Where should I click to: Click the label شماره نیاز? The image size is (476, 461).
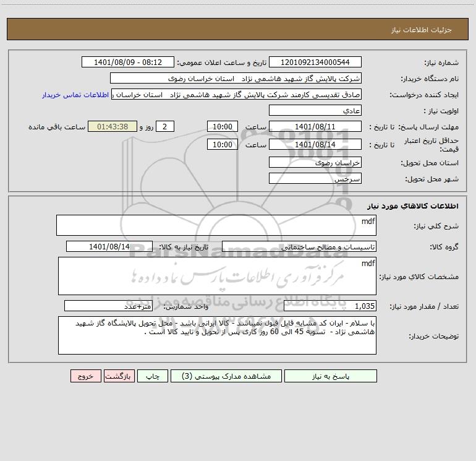[441, 63]
